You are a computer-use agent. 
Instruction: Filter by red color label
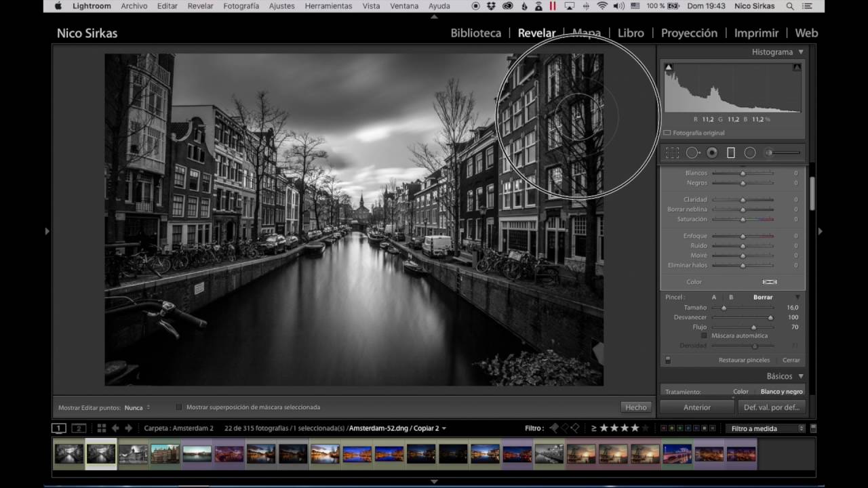(663, 428)
